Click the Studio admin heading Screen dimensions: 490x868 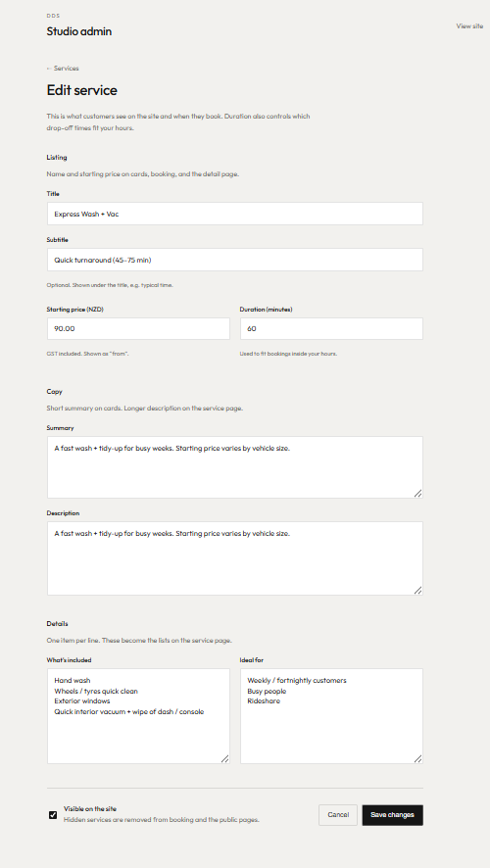coord(79,31)
